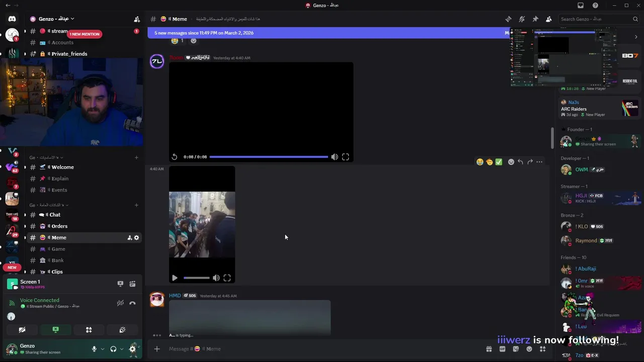The width and height of the screenshot is (644, 362).
Task: Open stream clips icon beside Screen 1
Action: 132,284
